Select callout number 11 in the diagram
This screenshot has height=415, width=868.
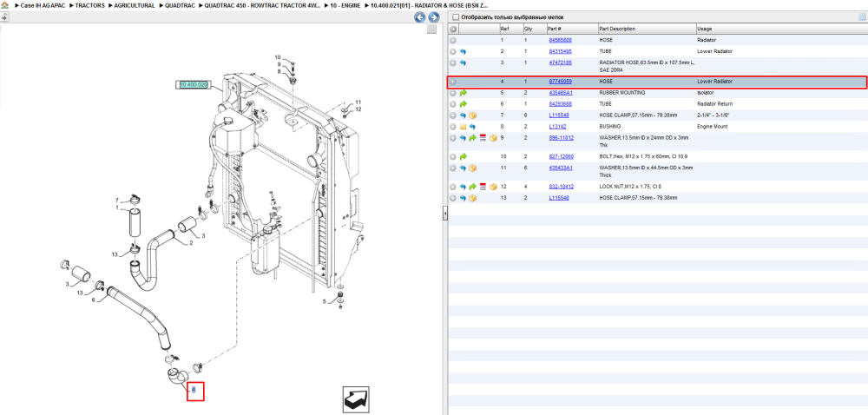coord(358,102)
